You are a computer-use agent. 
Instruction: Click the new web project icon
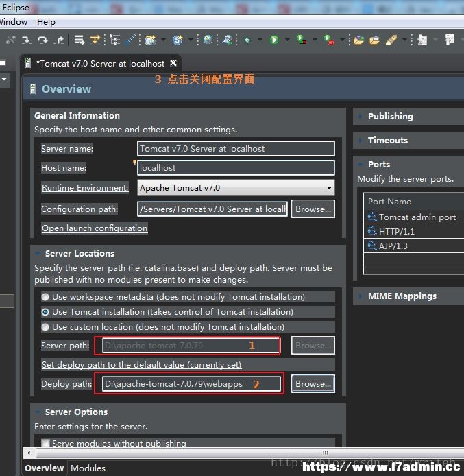[x=150, y=40]
